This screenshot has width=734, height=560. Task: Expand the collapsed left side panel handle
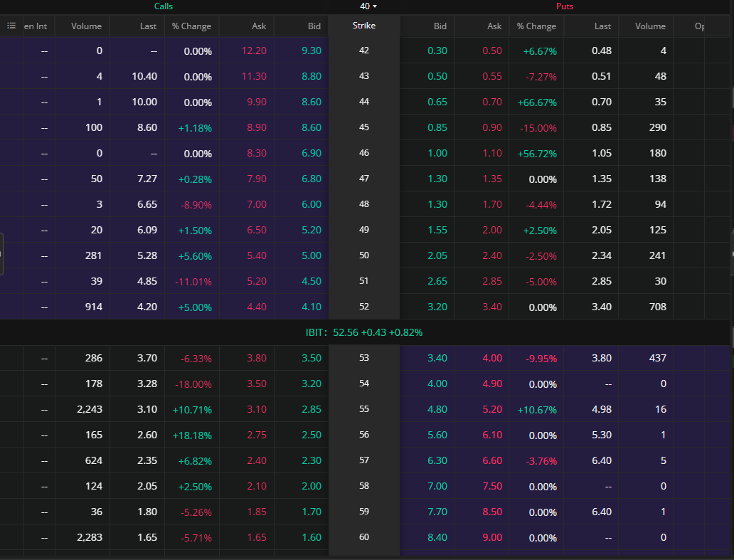click(1, 253)
